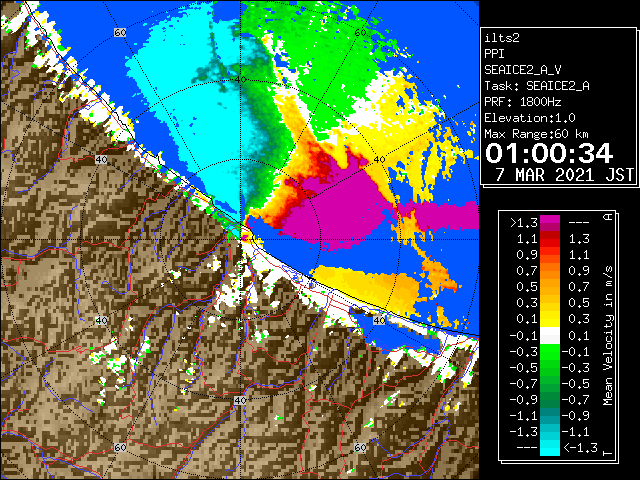Select the 60 range label southeast of the radar
Image resolution: width=640 pixels, height=480 pixels.
pyautogui.click(x=360, y=447)
